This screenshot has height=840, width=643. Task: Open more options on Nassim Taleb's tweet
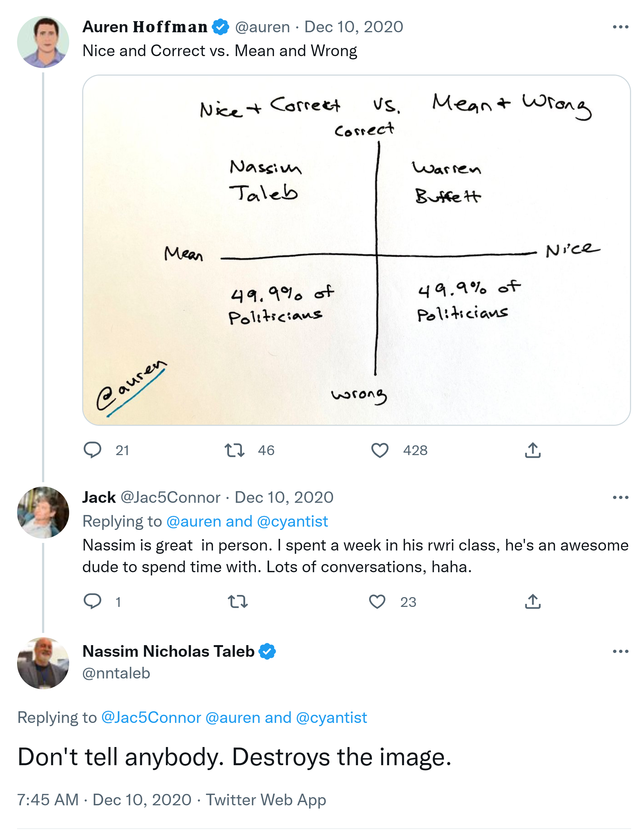(x=620, y=651)
